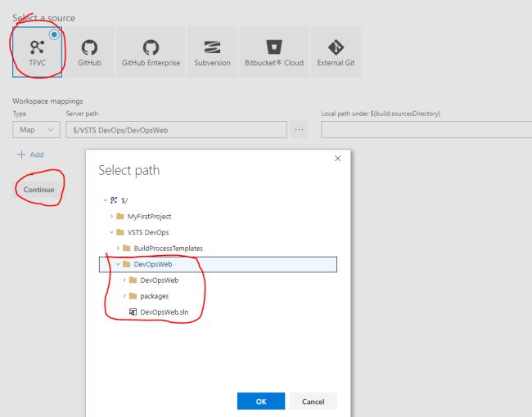Select the TFVC source option
Screen dimensions: 532x417
tap(37, 52)
